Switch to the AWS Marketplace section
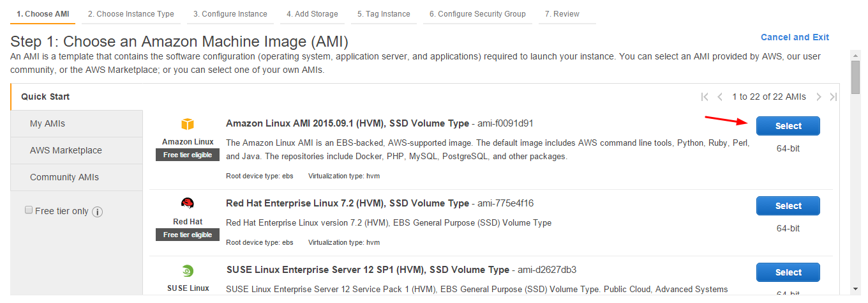 tap(66, 150)
